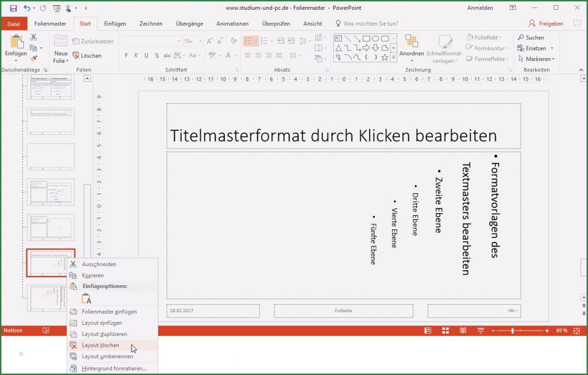The width and height of the screenshot is (588, 375).
Task: Select the Fett (bold) formatting icon
Action: (126, 55)
